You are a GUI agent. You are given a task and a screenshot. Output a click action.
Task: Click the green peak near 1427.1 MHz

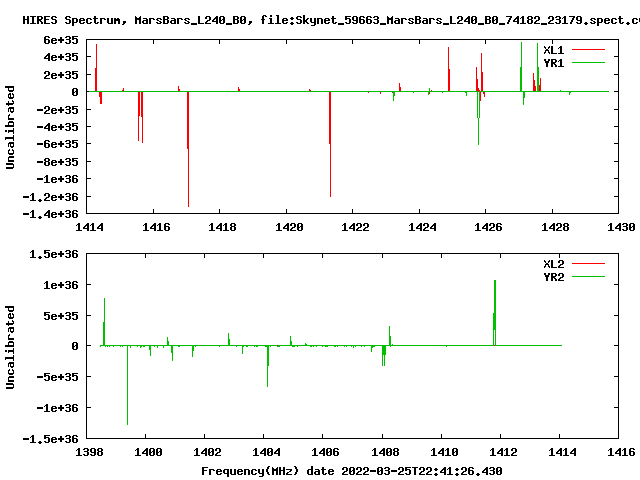521,67
